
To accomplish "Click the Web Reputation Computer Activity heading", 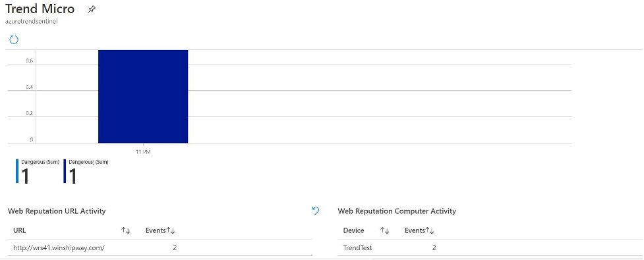I will pyautogui.click(x=397, y=211).
